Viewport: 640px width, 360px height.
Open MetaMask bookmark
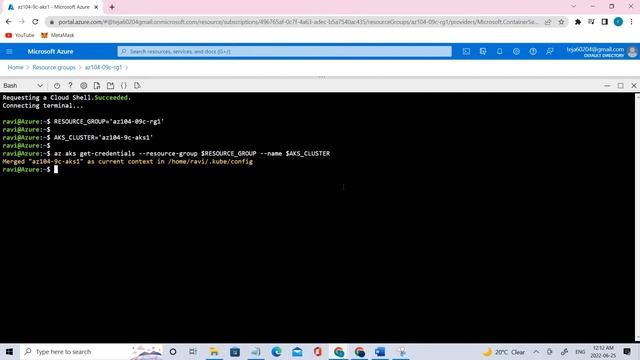pyautogui.click(x=58, y=36)
